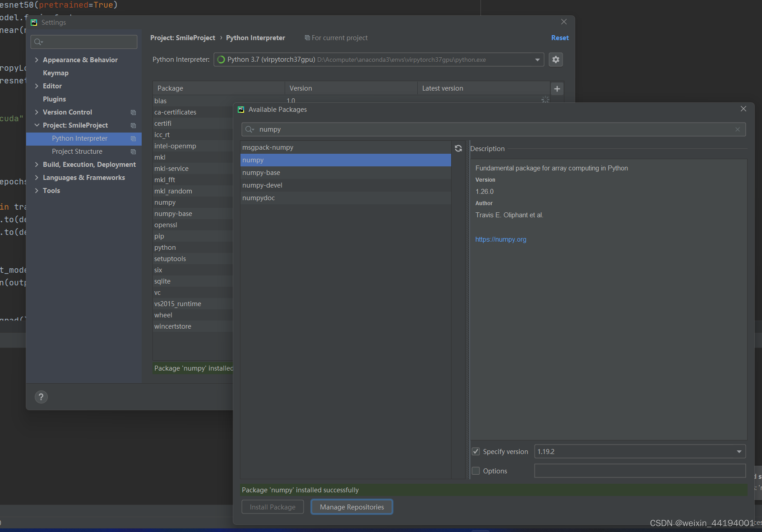This screenshot has height=532, width=762.
Task: Open help with the question mark icon
Action: (x=41, y=397)
